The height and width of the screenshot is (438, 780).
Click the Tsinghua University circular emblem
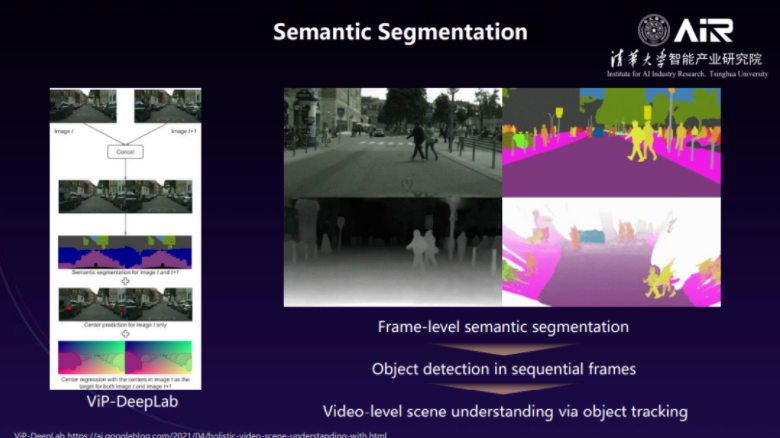point(654,30)
